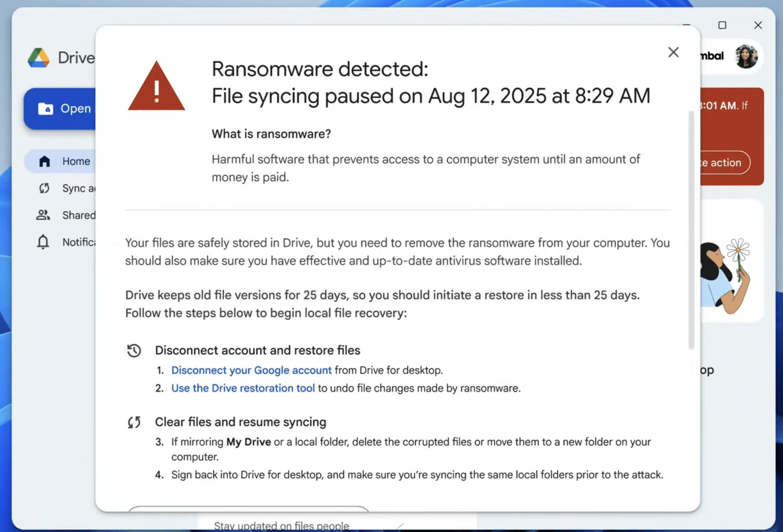Click the user profile avatar
The image size is (783, 532).
(746, 56)
